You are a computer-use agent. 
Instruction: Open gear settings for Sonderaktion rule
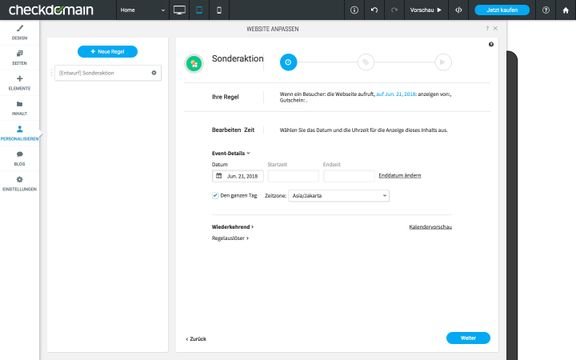pyautogui.click(x=154, y=73)
